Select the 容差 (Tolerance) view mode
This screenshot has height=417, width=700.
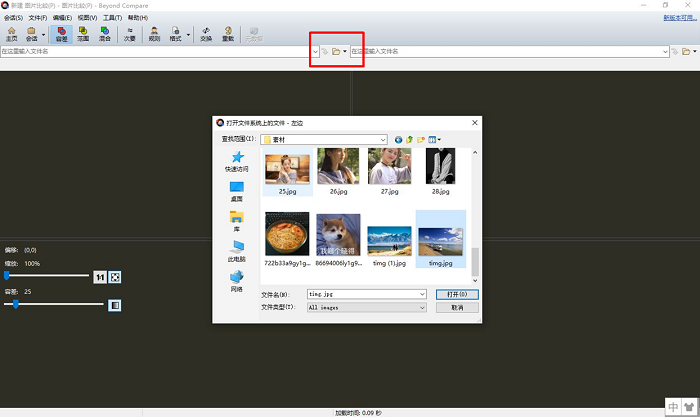pyautogui.click(x=62, y=34)
